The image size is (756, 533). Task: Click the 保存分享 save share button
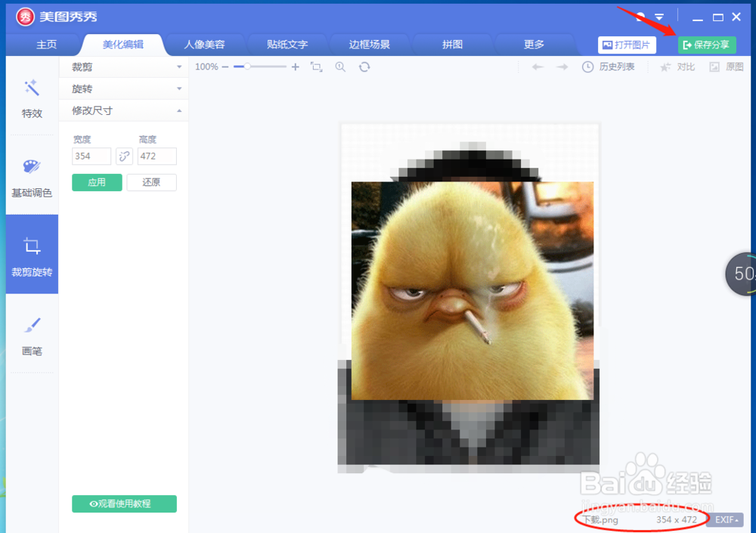[707, 45]
